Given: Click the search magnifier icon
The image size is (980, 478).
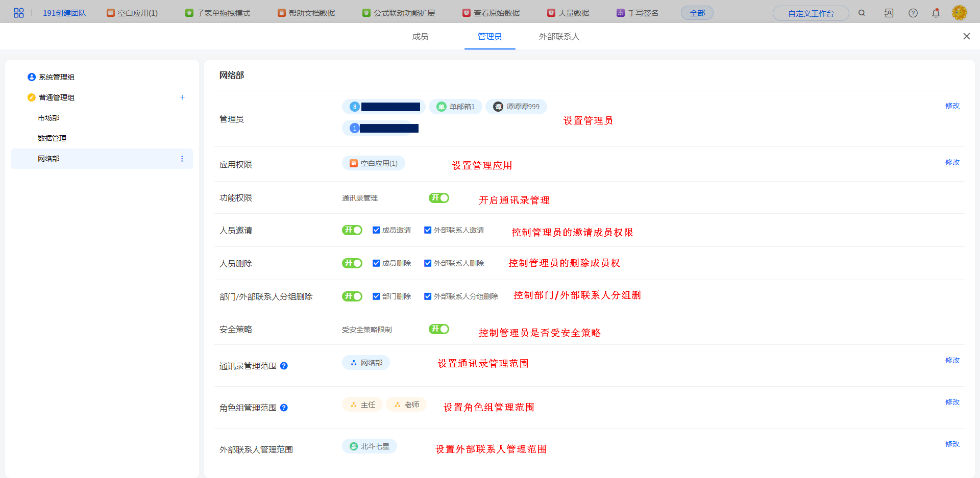Looking at the screenshot, I should point(862,13).
